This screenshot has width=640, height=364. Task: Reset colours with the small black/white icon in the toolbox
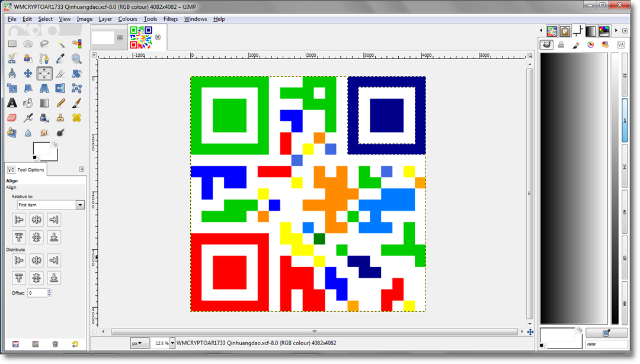click(x=35, y=158)
